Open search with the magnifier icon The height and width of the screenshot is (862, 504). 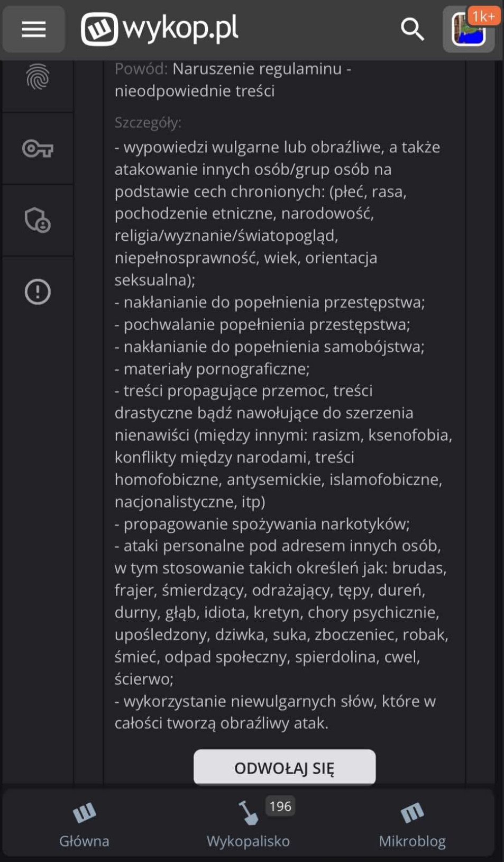click(412, 29)
